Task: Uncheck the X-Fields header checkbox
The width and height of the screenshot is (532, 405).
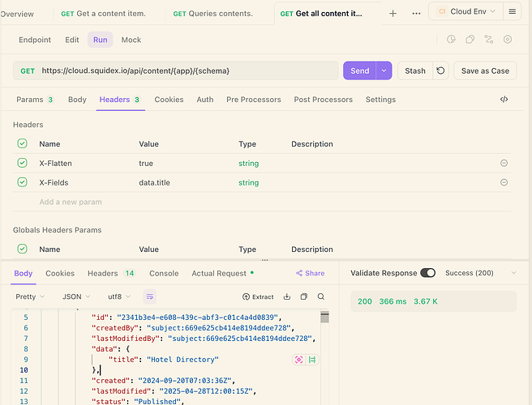Action: coord(23,182)
